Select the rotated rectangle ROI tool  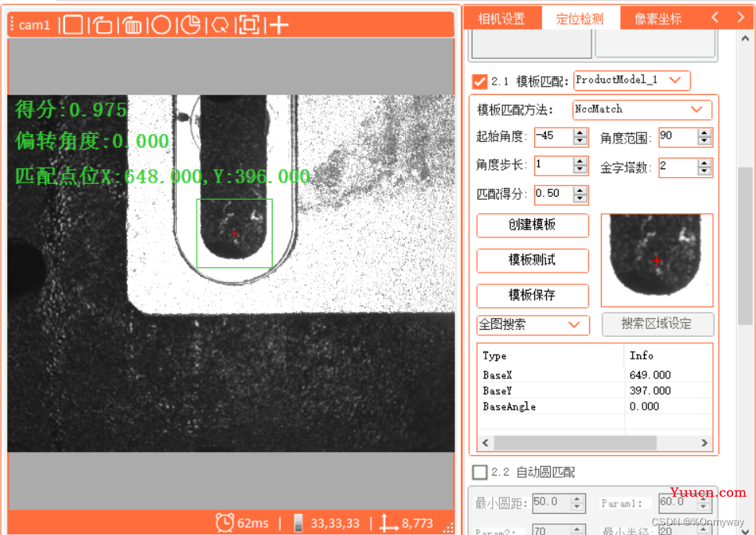pos(102,24)
